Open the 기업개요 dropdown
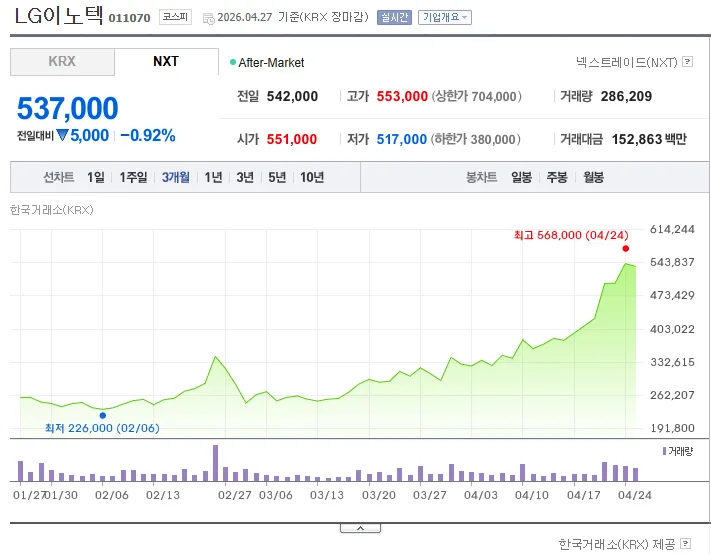The width and height of the screenshot is (711, 554). click(444, 17)
